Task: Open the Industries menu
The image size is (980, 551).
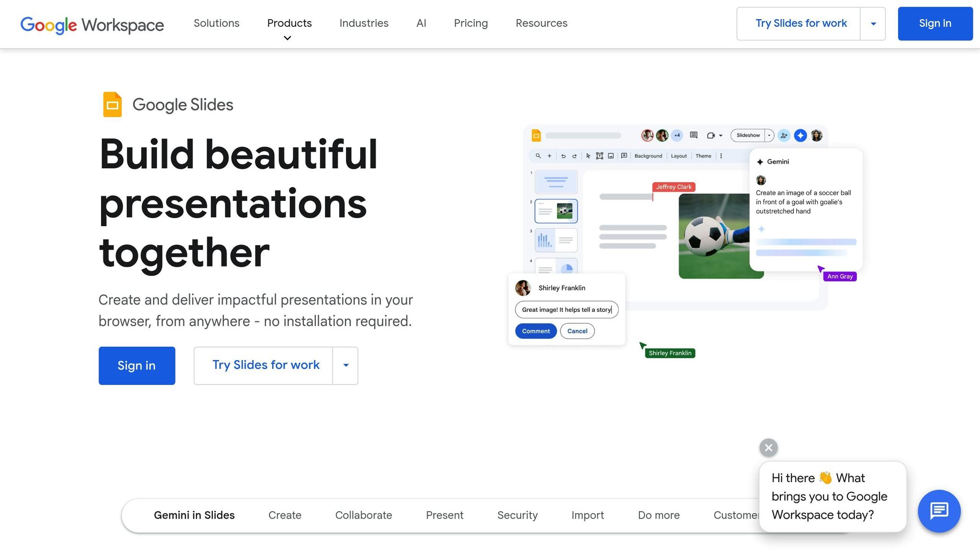Action: pyautogui.click(x=364, y=23)
